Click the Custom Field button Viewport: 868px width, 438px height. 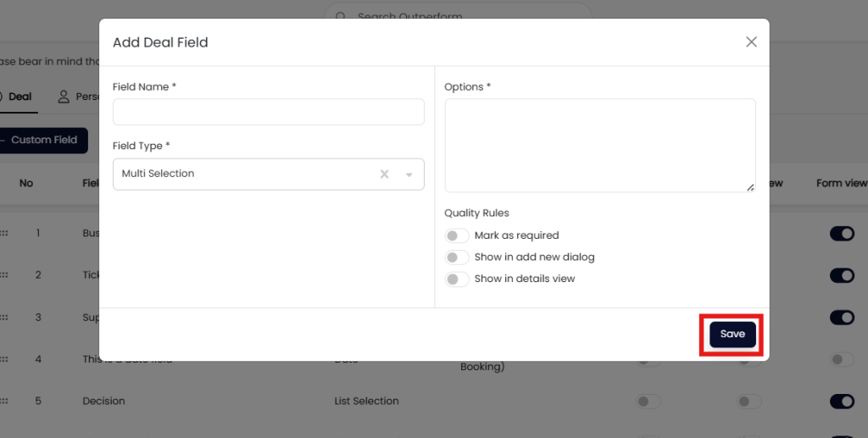42,140
